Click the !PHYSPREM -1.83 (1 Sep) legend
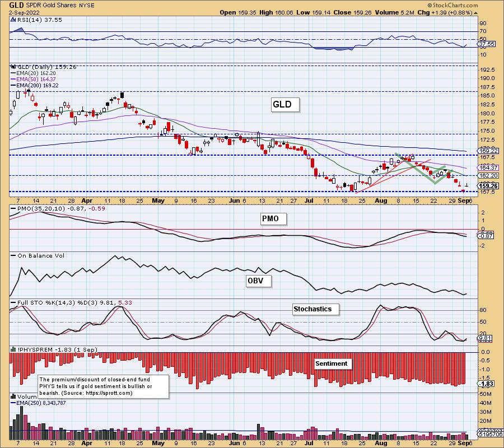The width and height of the screenshot is (504, 448). 57,349
